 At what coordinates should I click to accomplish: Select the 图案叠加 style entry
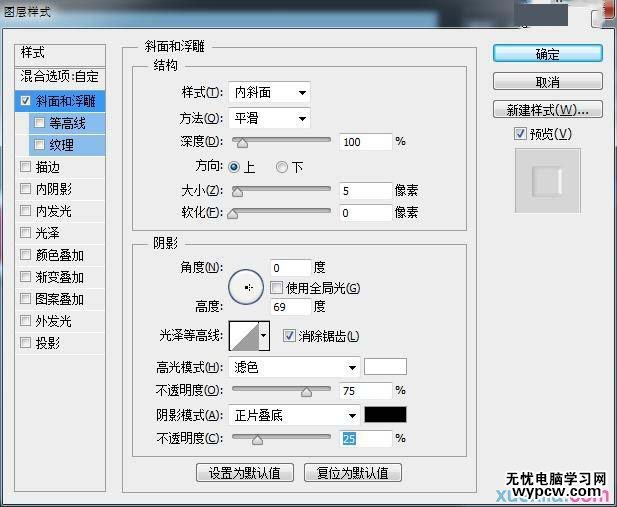[59, 299]
